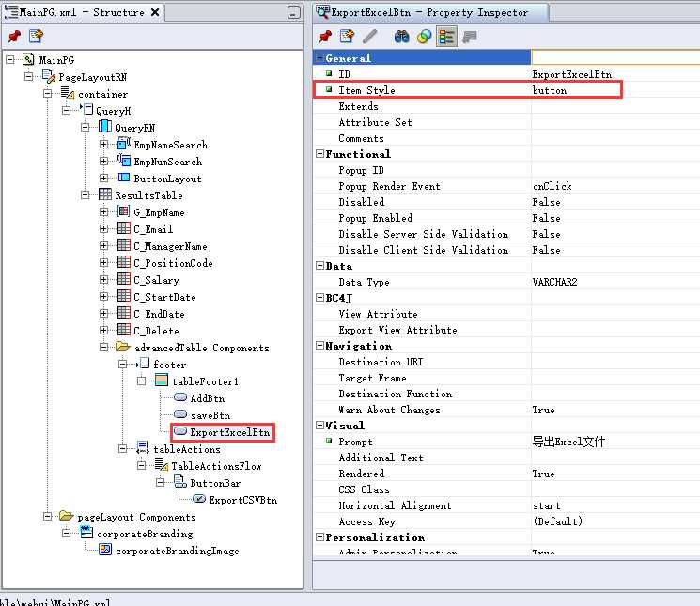This screenshot has width=700, height=606.
Task: Expand the G_EmpName column group
Action: pos(103,212)
